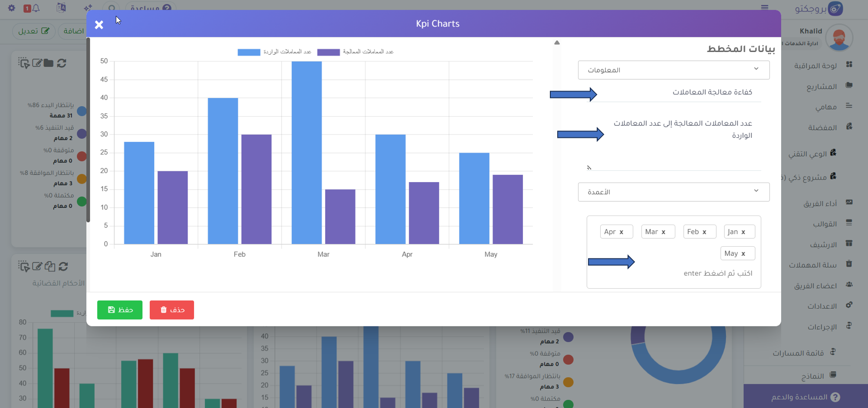Image resolution: width=868 pixels, height=408 pixels.
Task: Click the notification bell icon
Action: coord(36,8)
